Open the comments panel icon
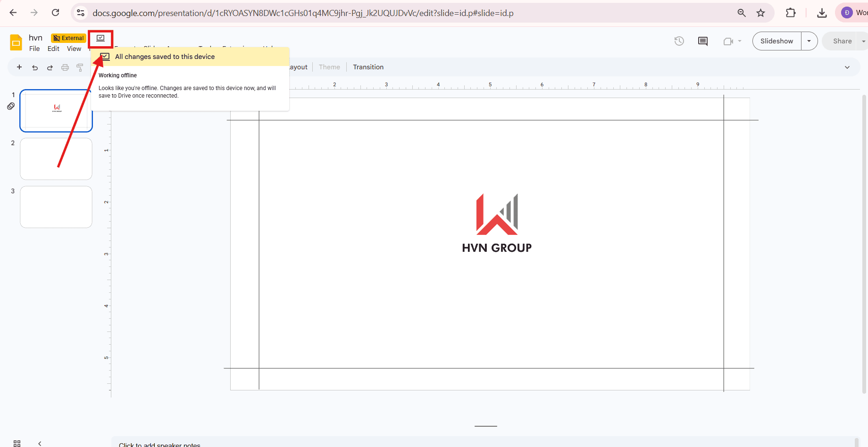This screenshot has height=447, width=868. click(702, 41)
